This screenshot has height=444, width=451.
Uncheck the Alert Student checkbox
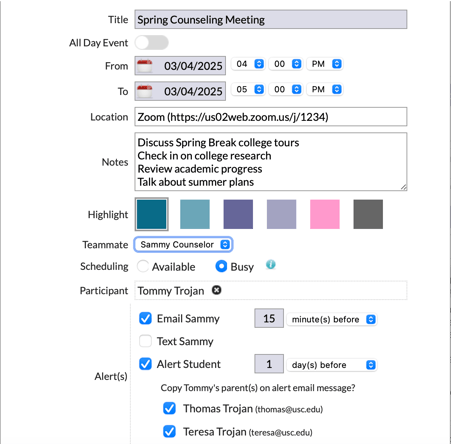pyautogui.click(x=145, y=364)
